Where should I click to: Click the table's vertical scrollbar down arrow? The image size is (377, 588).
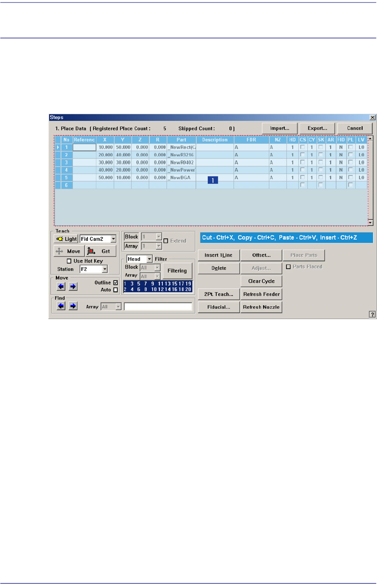370,223
